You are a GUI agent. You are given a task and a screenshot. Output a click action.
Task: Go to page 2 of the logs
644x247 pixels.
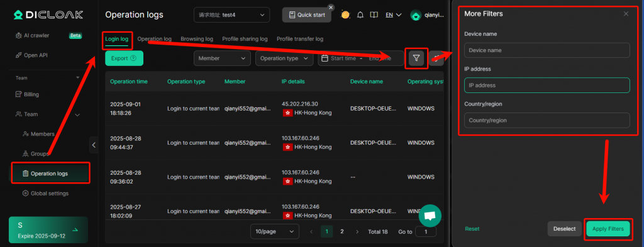[x=341, y=232]
